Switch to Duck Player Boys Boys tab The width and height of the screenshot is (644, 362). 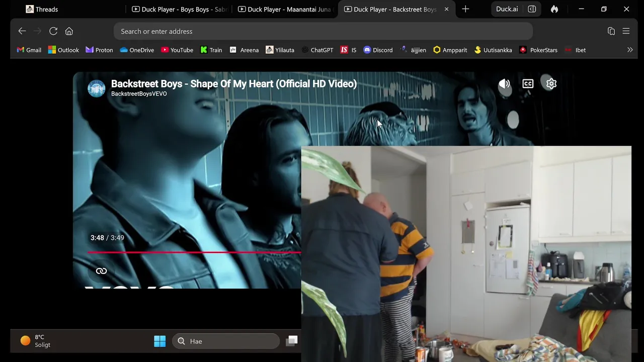(180, 9)
